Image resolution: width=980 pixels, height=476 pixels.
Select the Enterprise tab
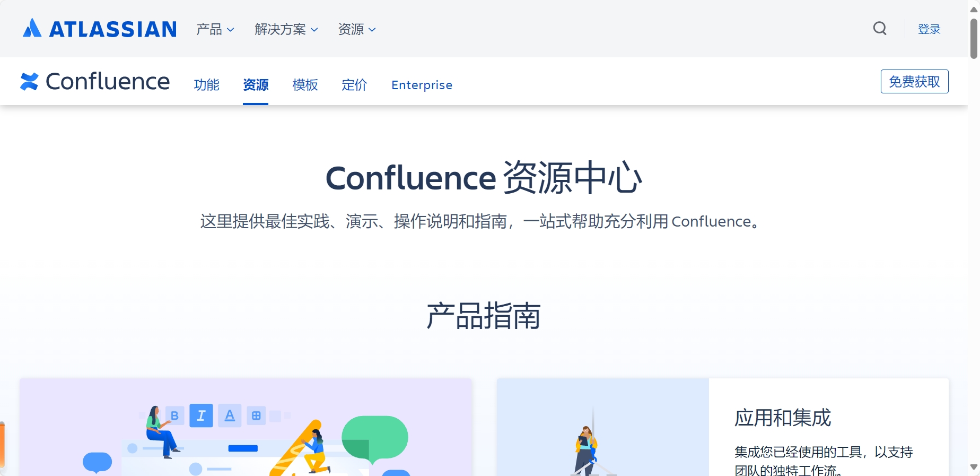pyautogui.click(x=422, y=85)
